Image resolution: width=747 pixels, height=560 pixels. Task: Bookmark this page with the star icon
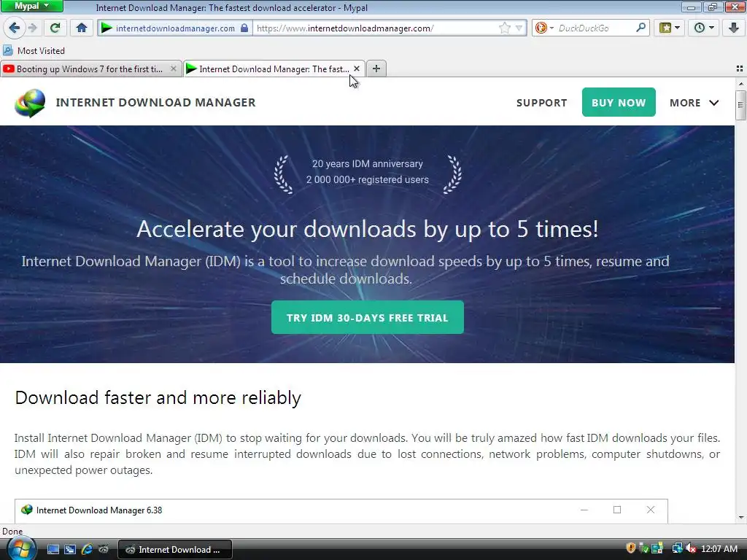pyautogui.click(x=505, y=28)
